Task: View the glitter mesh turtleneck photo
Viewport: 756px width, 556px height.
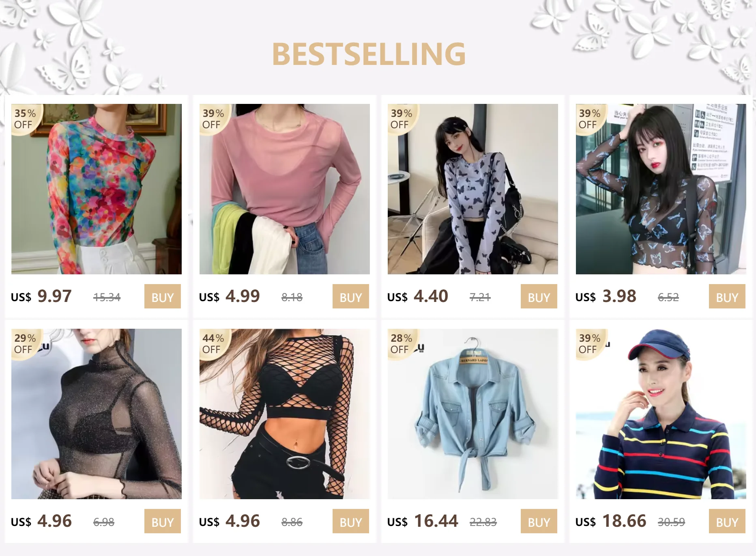Action: click(x=97, y=414)
